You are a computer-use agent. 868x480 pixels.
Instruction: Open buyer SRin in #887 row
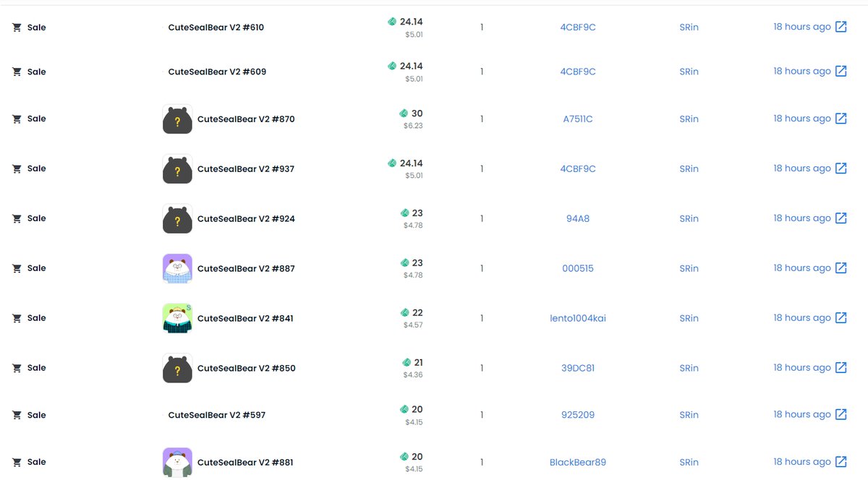689,268
